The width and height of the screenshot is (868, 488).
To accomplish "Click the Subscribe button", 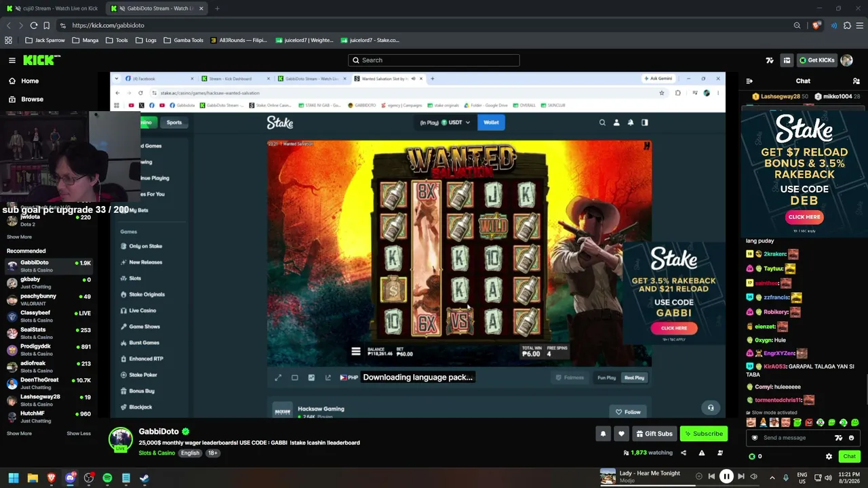I will pos(703,434).
